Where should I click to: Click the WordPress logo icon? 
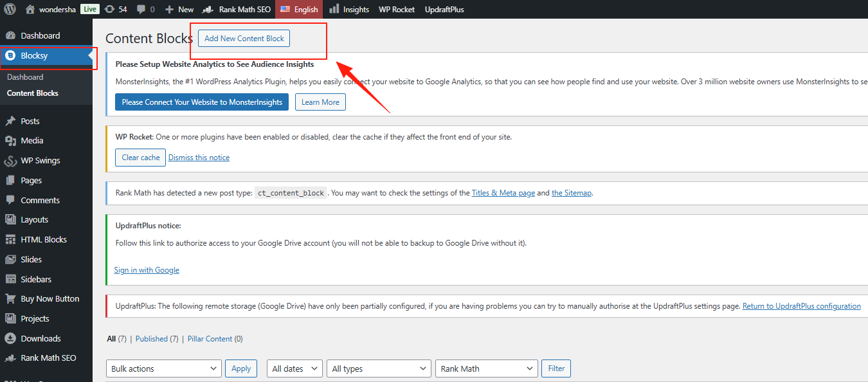10,9
